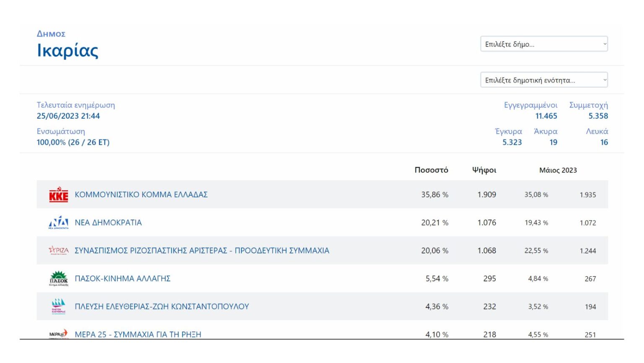Open the 'Επιλέξτε δημοτική ενότητα...' dropdown
This screenshot has height=363, width=644.
pos(544,80)
